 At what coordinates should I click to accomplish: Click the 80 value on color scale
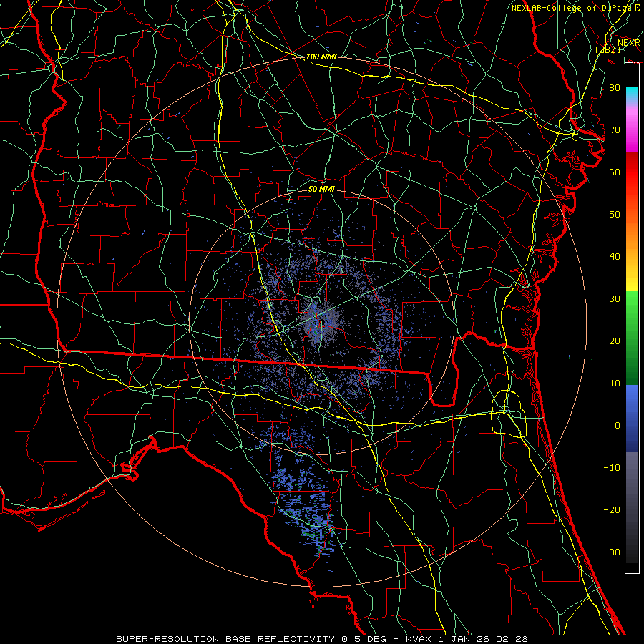click(615, 87)
